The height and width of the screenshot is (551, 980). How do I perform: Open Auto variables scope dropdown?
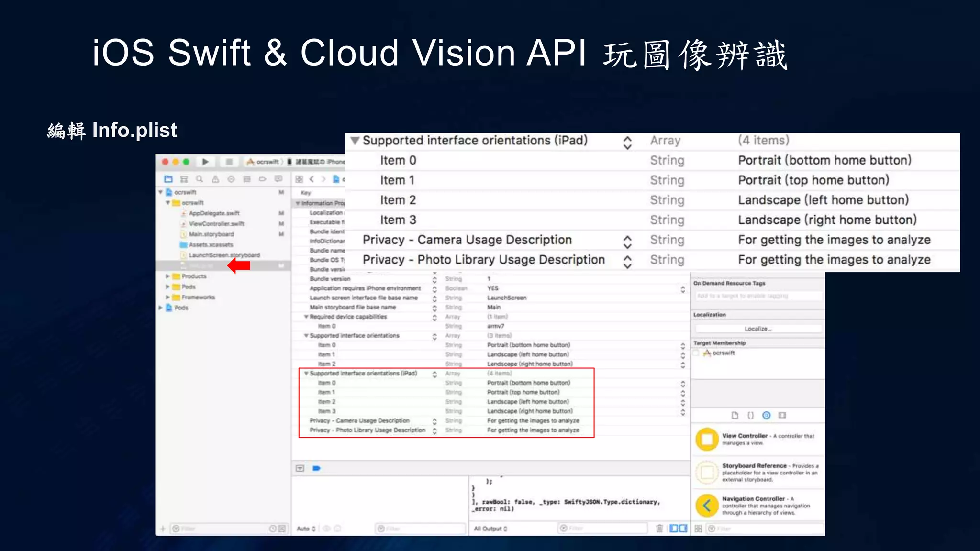306,529
